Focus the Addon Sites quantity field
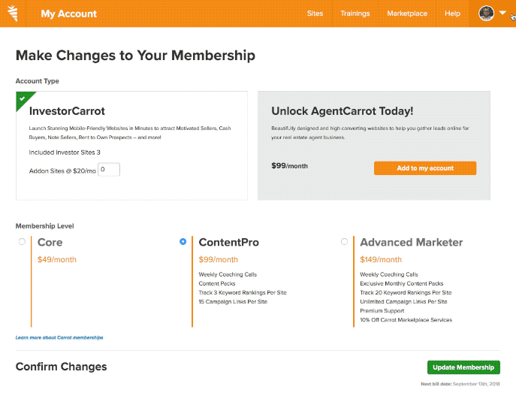 pos(109,170)
